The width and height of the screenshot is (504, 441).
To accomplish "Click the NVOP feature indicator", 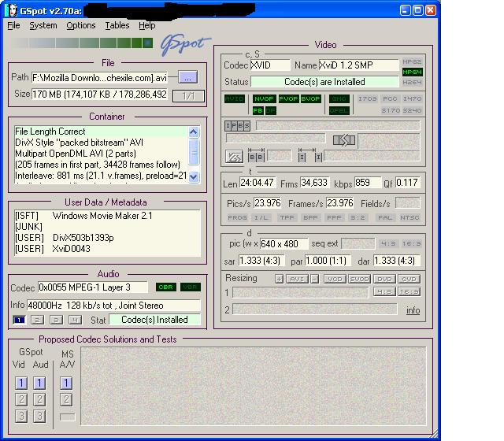I will (x=264, y=98).
